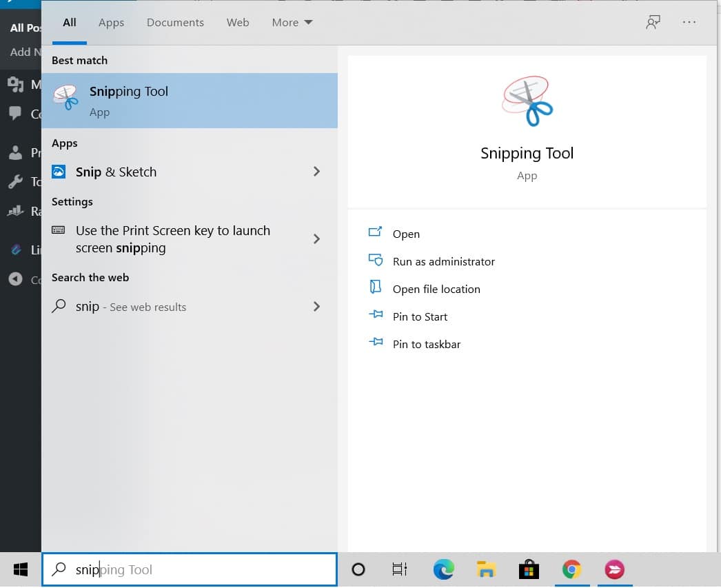Image resolution: width=721 pixels, height=588 pixels.
Task: Select Pin to taskbar
Action: 427,345
